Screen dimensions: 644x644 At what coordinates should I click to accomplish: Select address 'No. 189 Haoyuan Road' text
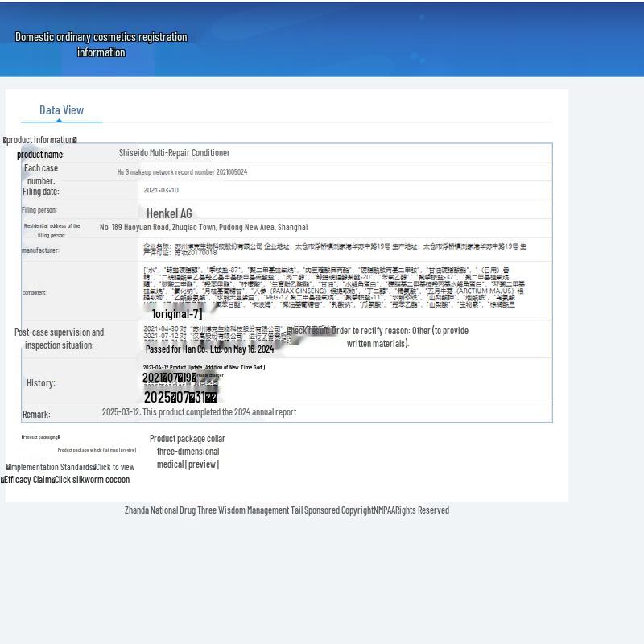[x=134, y=227]
